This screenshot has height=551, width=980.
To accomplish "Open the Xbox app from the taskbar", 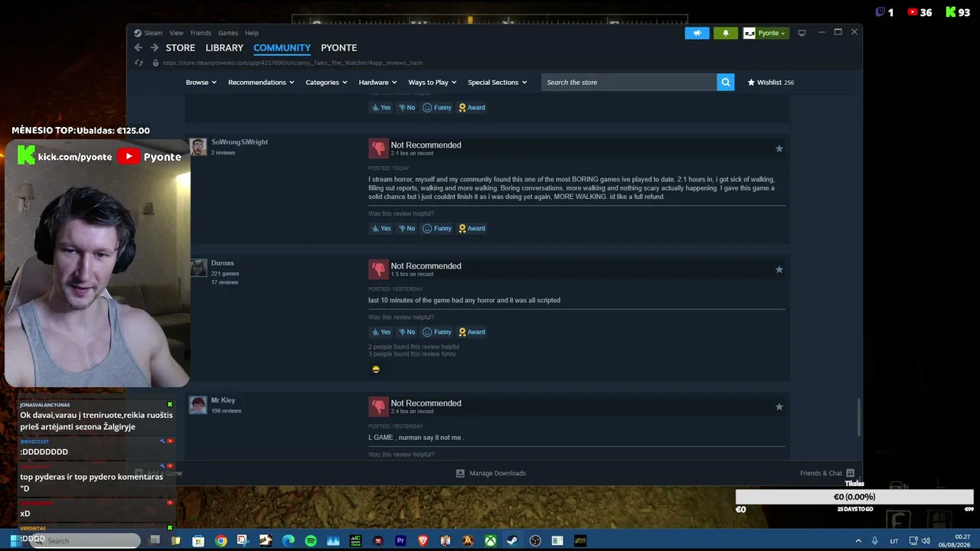I will (x=490, y=541).
